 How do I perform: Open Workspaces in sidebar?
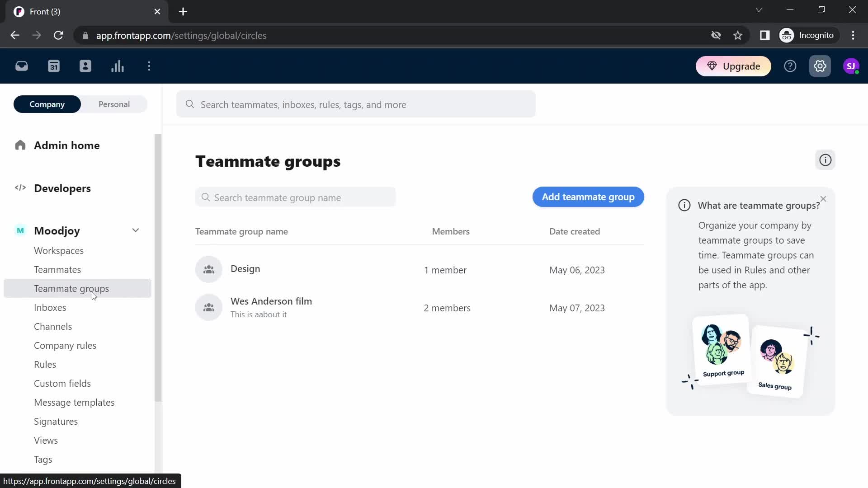(59, 251)
